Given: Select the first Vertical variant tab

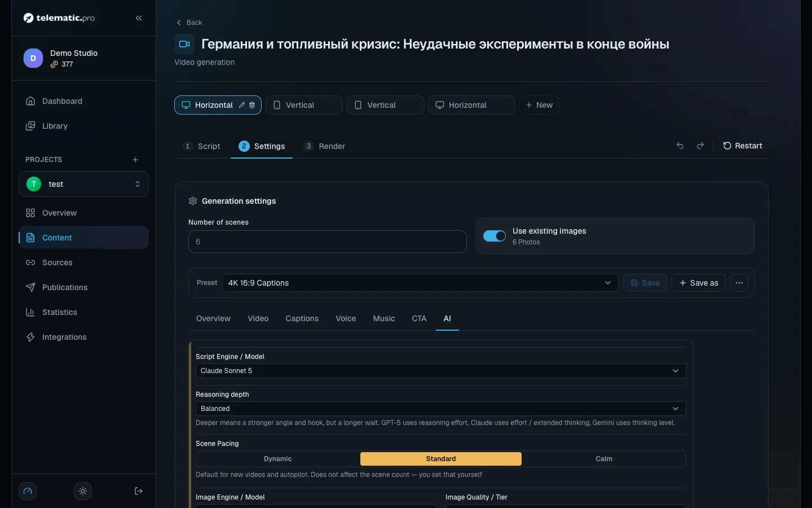Looking at the screenshot, I should pyautogui.click(x=304, y=105).
